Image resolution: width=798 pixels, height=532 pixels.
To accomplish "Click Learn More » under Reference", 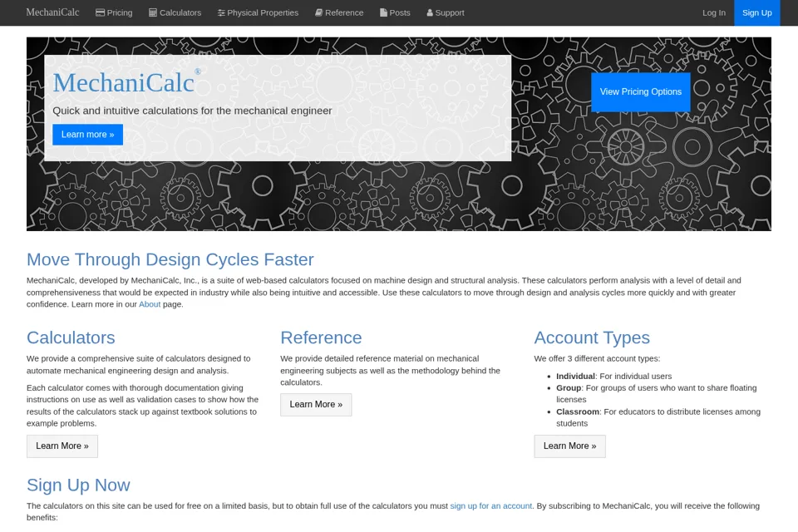I will click(316, 405).
